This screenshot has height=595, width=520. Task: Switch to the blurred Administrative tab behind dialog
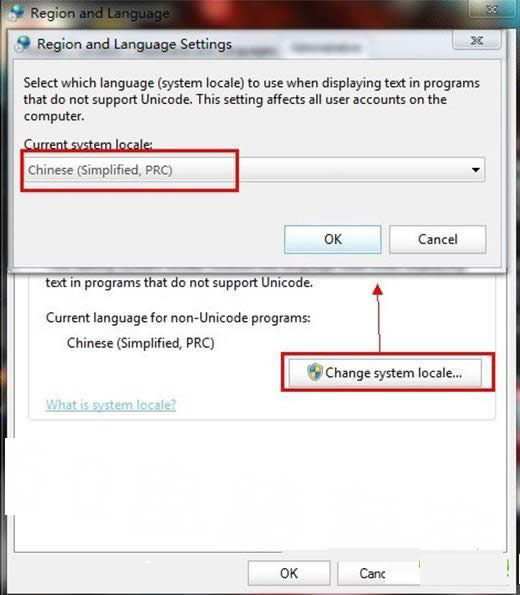[326, 49]
